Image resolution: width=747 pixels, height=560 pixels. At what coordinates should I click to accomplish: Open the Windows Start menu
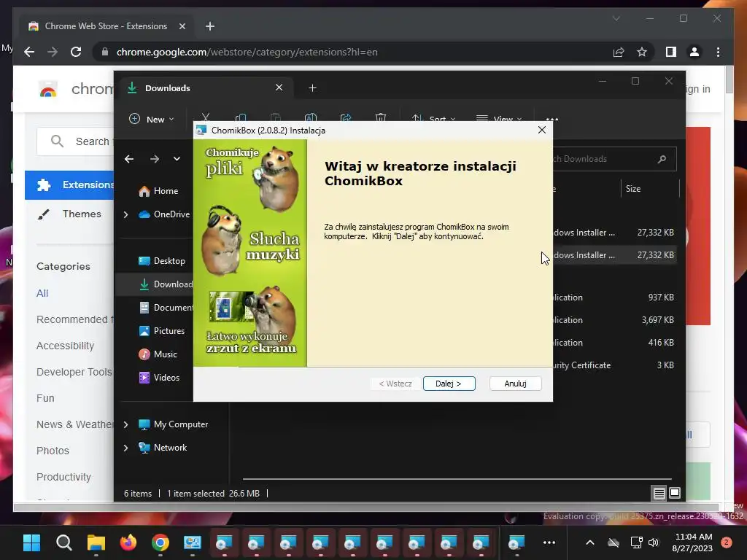(32, 542)
